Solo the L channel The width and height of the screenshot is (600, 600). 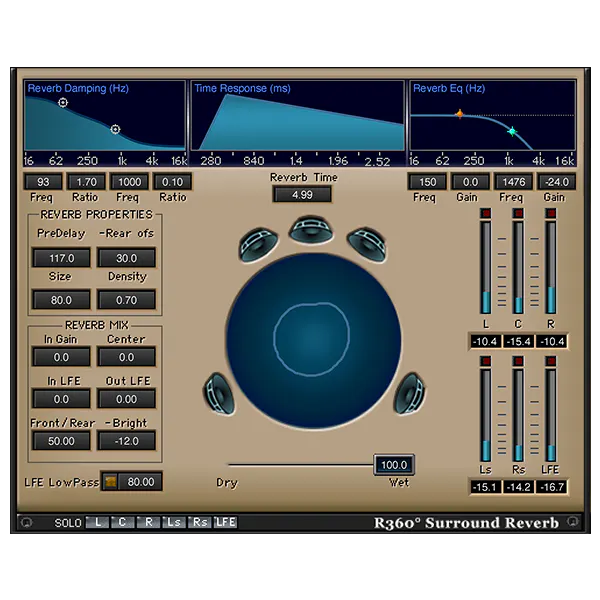coord(98,522)
